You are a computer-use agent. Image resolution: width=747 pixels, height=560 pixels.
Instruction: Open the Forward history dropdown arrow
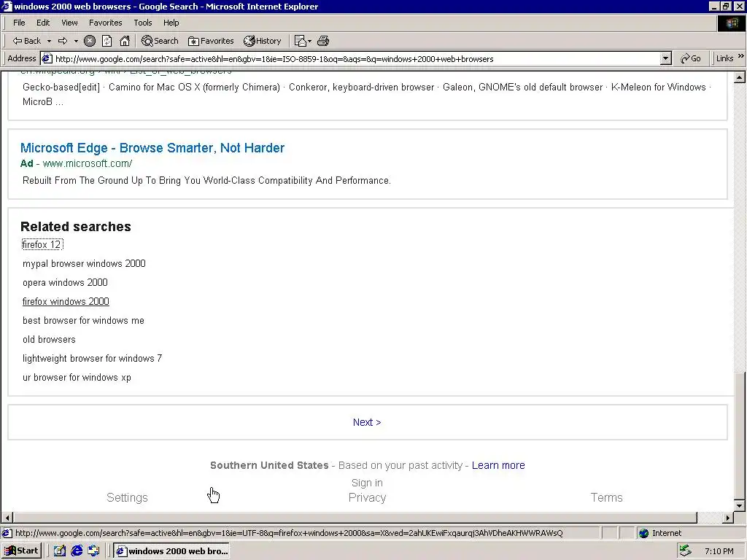tap(76, 41)
